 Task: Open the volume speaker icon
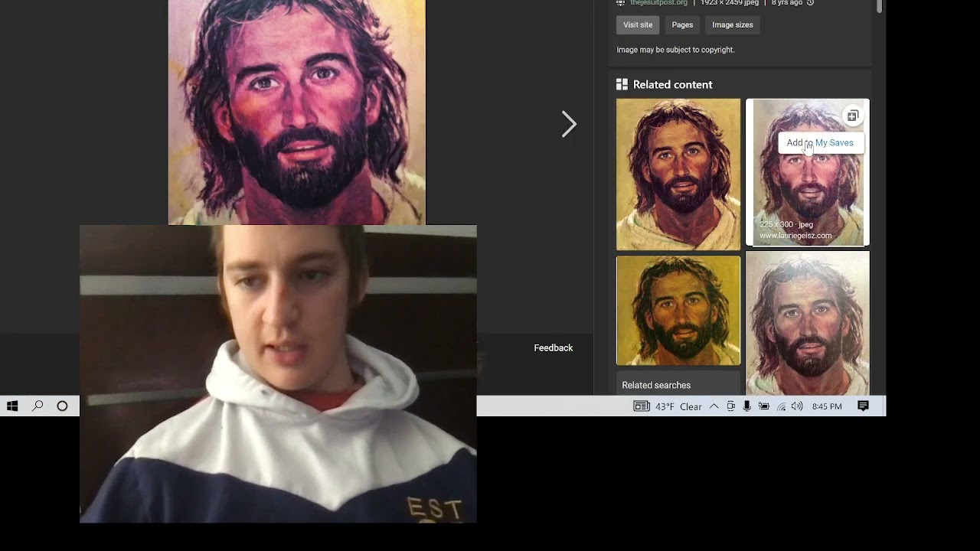pos(797,406)
